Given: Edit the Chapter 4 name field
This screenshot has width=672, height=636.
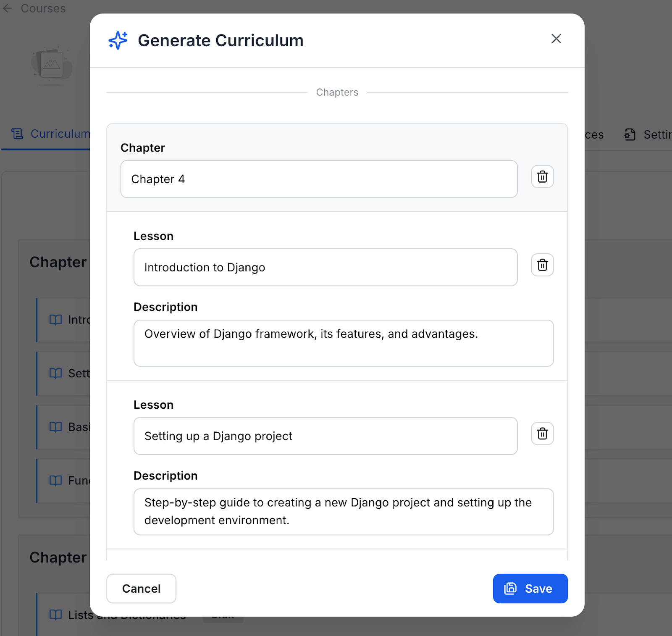Looking at the screenshot, I should pos(319,179).
